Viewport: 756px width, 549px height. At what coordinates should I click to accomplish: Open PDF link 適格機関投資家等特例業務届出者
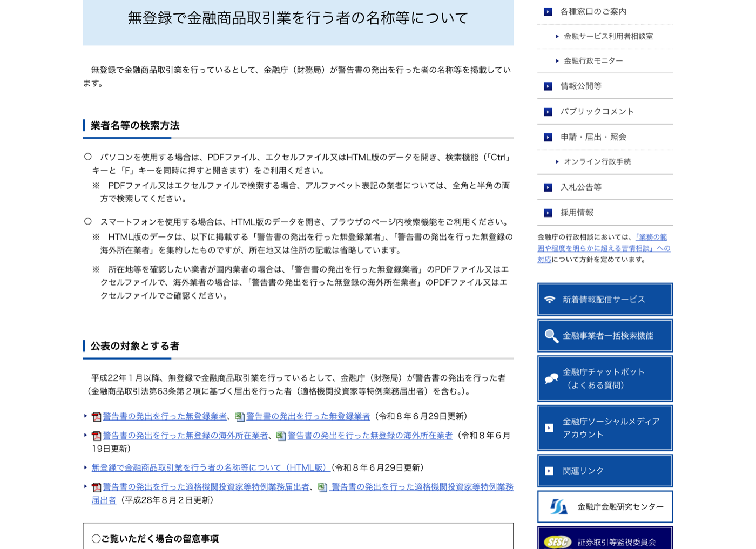pos(206,487)
